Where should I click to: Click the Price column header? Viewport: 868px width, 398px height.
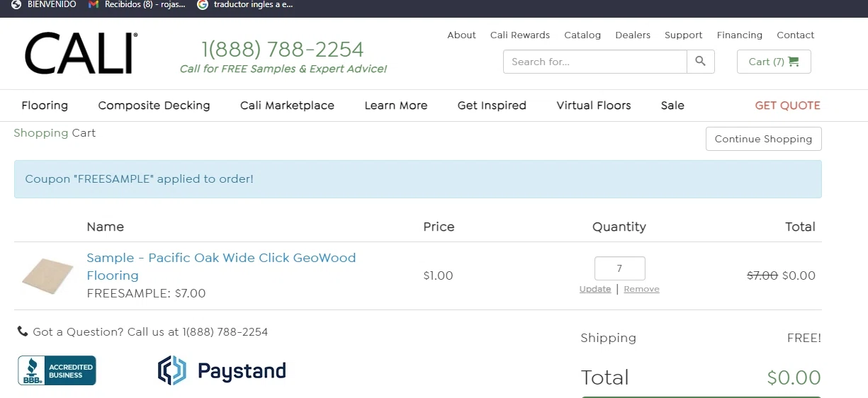pyautogui.click(x=439, y=227)
